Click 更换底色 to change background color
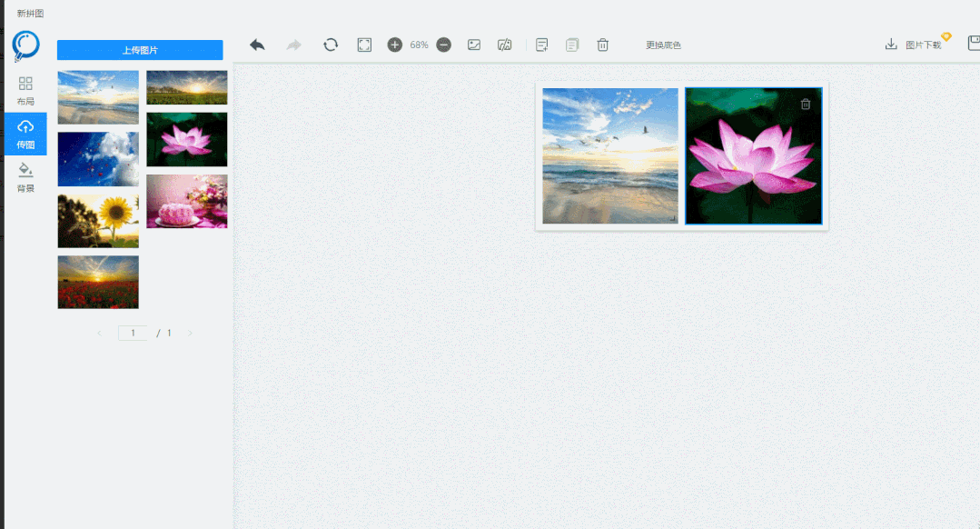This screenshot has width=980, height=529. coord(663,45)
